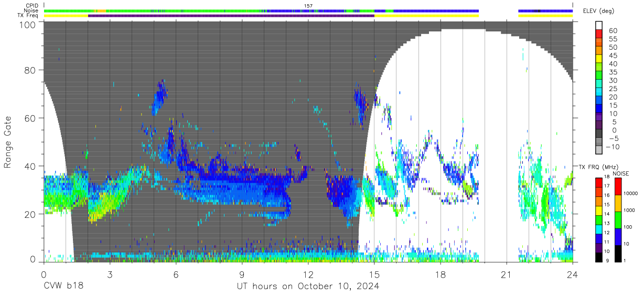
Task: Click the red top segment of ELEV colorbar
Action: 599,34
